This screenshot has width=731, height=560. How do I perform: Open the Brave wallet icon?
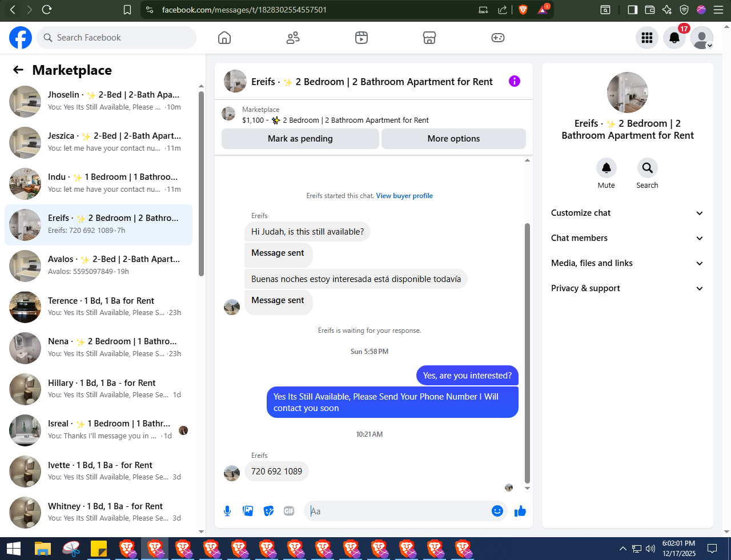pyautogui.click(x=649, y=10)
